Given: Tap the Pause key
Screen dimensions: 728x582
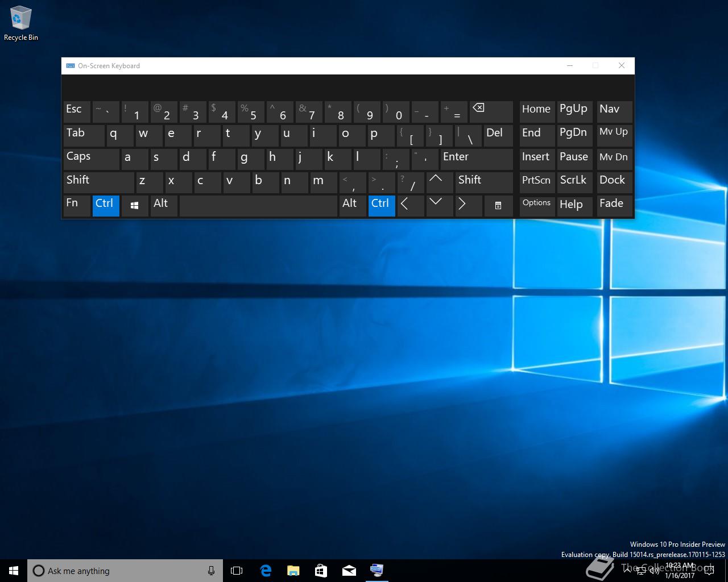Looking at the screenshot, I should pos(576,159).
